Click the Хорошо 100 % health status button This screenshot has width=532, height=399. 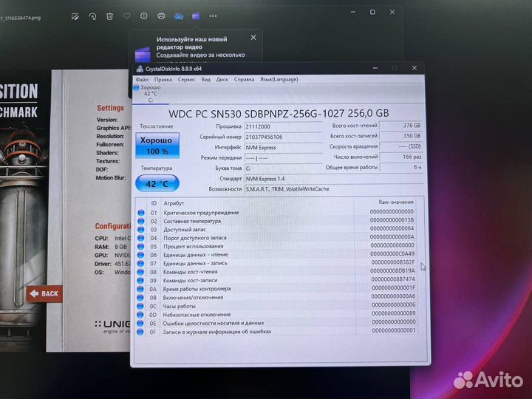[157, 146]
